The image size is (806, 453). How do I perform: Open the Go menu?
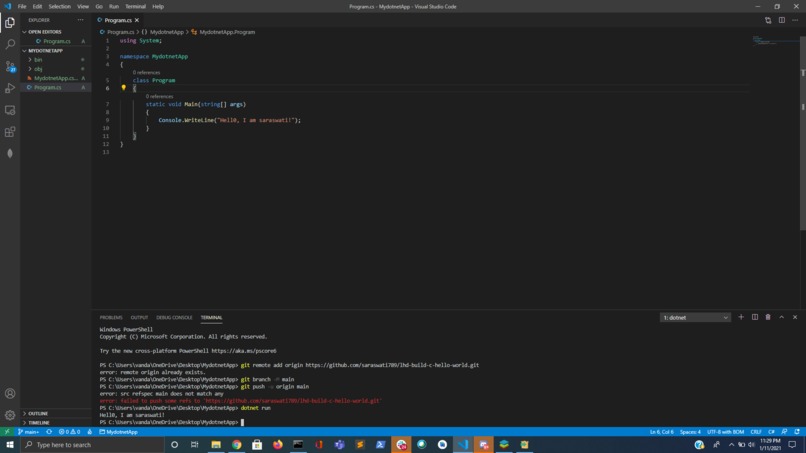99,7
